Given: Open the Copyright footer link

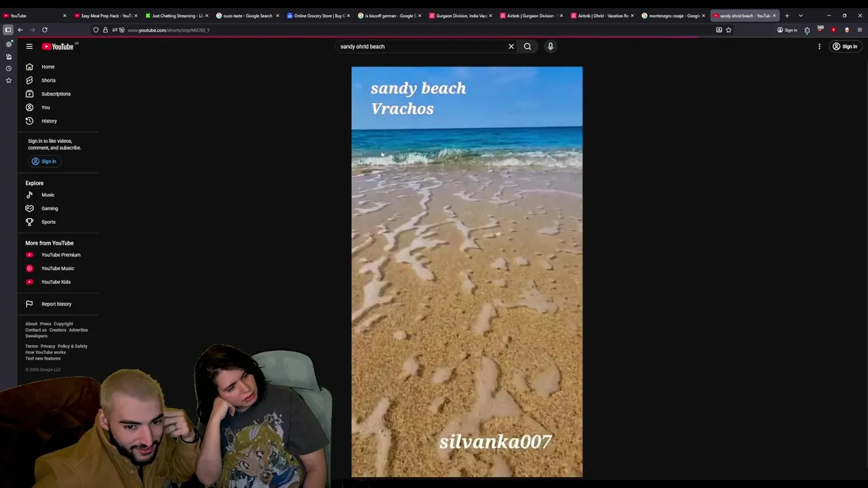Looking at the screenshot, I should [63, 324].
